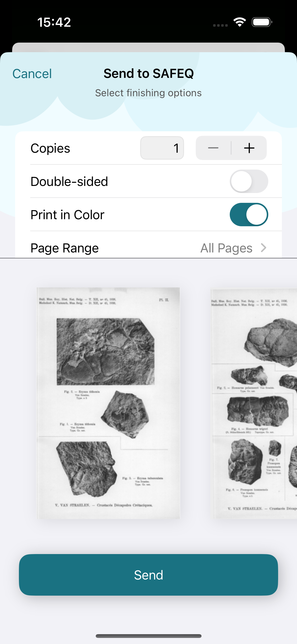Tap the Copies row label
The image size is (297, 644).
(x=50, y=148)
